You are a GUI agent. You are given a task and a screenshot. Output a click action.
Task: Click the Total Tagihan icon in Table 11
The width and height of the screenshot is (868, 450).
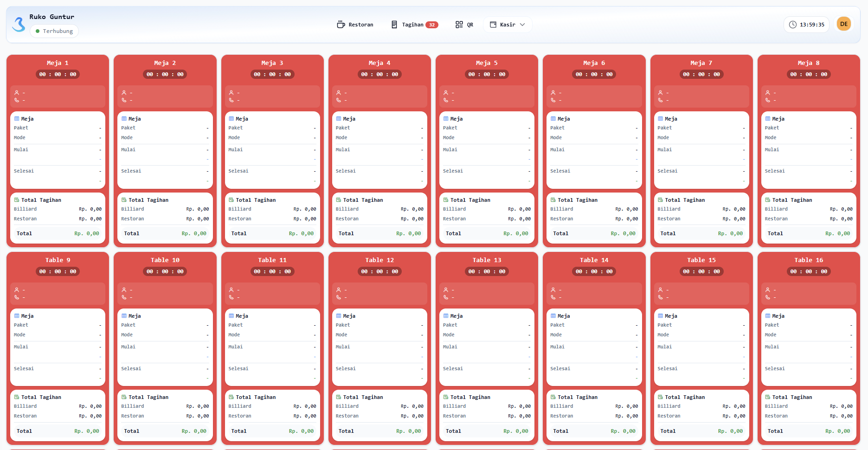point(231,397)
